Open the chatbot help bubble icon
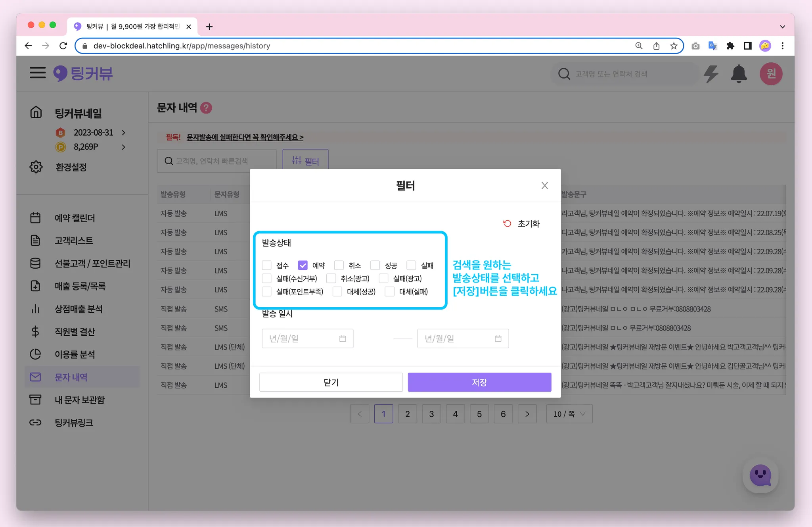Viewport: 812px width, 527px height. (760, 475)
